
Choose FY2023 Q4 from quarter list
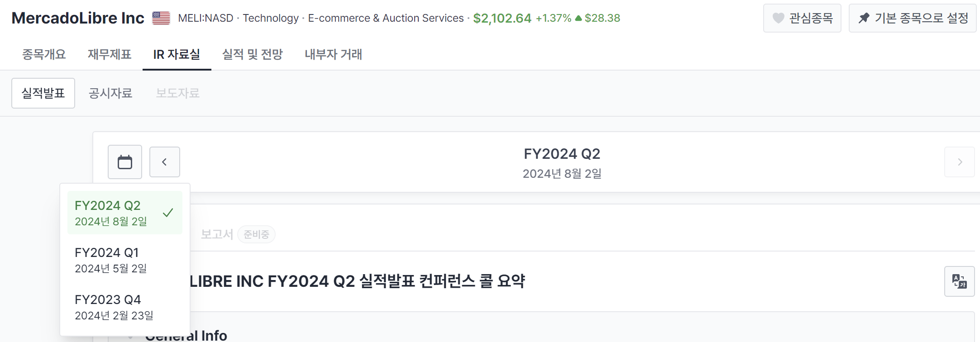[114, 307]
